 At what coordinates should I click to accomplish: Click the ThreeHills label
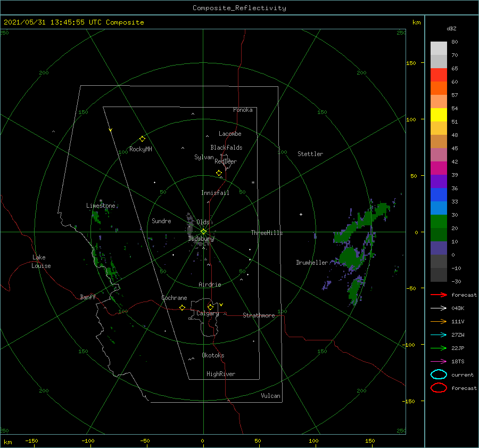[x=267, y=233]
